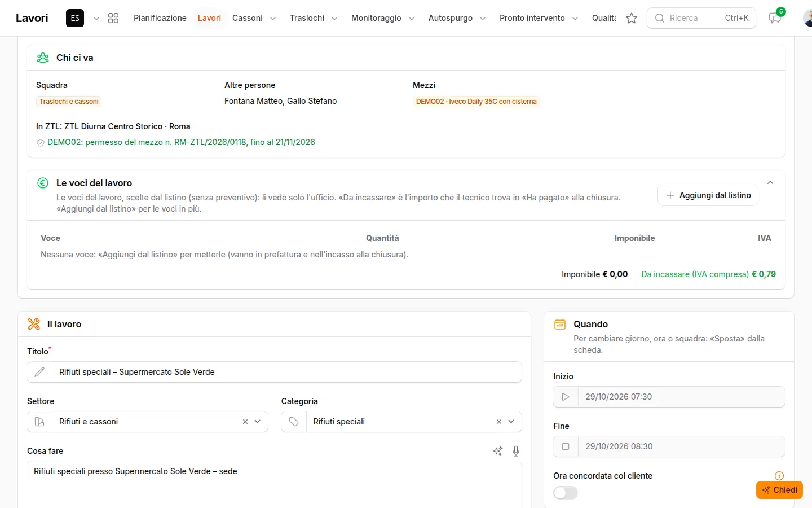Click the Inizio date field
The image size is (812, 508).
click(x=681, y=397)
